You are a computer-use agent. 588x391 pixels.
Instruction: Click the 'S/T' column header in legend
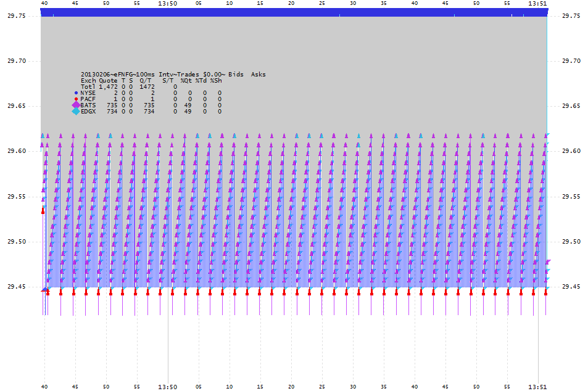168,81
